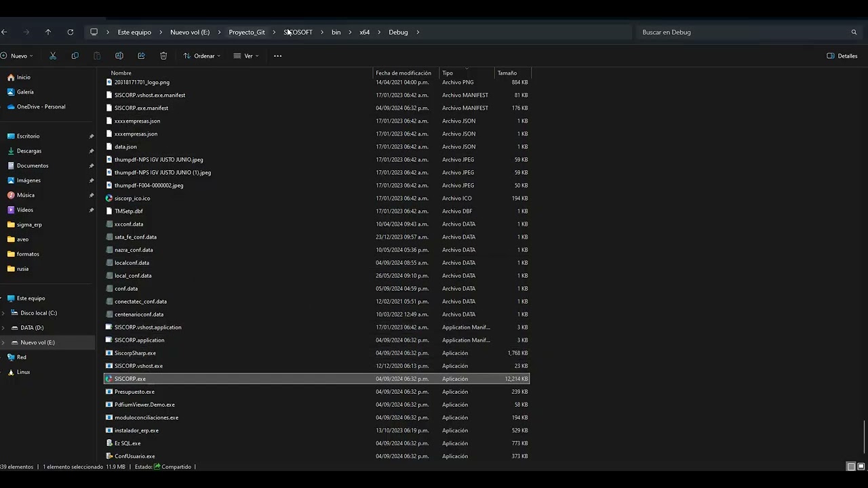This screenshot has height=488, width=868.
Task: Navigate up one folder level
Action: click(47, 32)
